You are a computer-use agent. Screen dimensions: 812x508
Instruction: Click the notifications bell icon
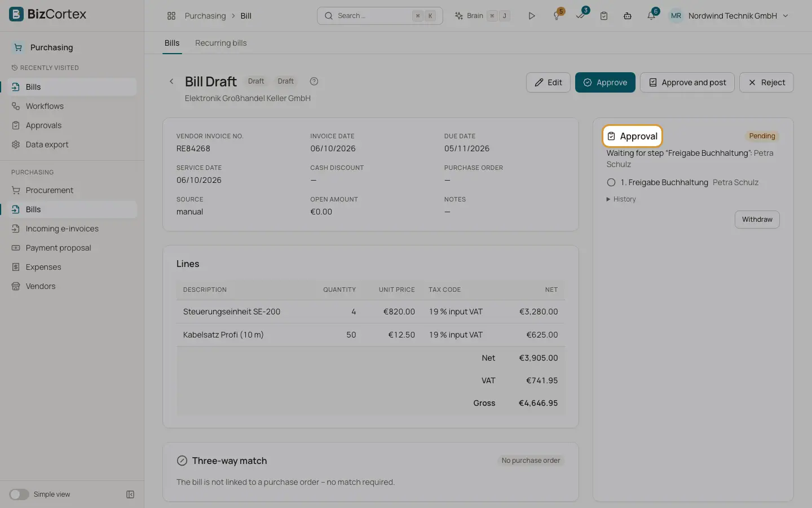click(x=651, y=16)
